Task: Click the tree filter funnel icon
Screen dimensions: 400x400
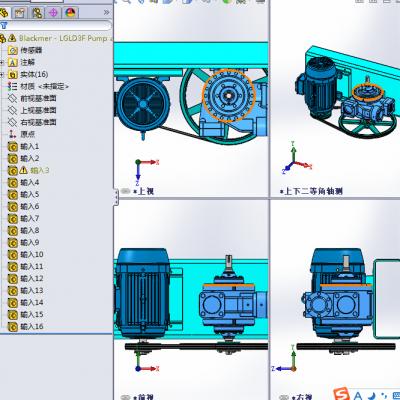Action: (4, 25)
